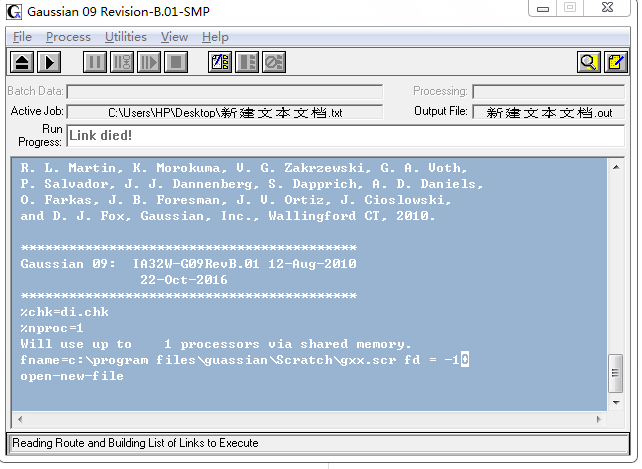This screenshot has width=642, height=469.
Task: Click the output scroll down arrow
Action: (616, 403)
